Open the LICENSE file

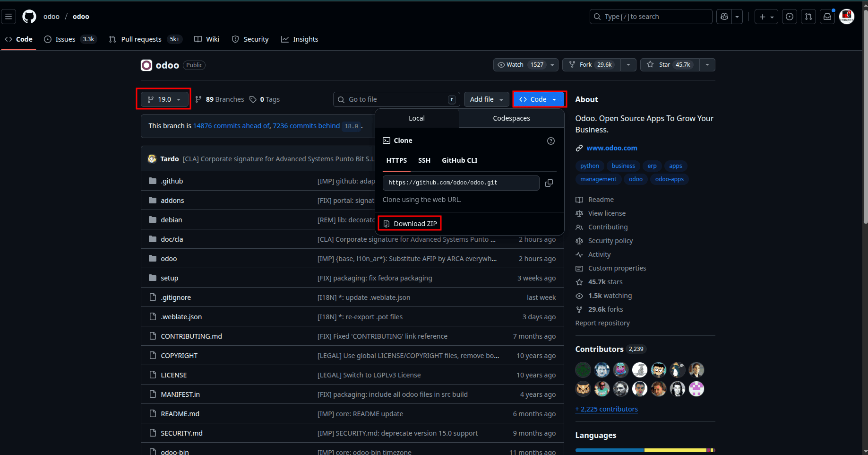point(174,375)
